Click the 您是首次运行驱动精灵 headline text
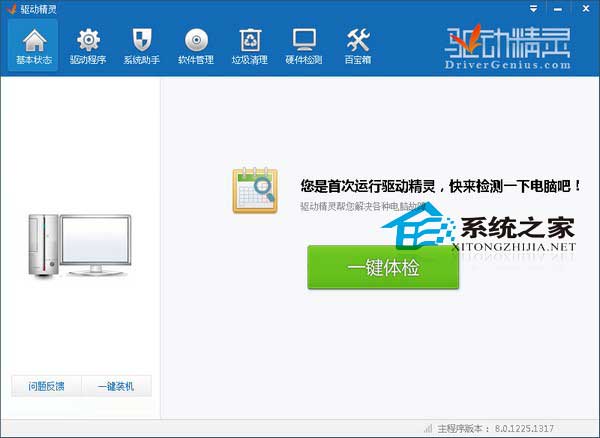This screenshot has height=438, width=600. point(440,187)
